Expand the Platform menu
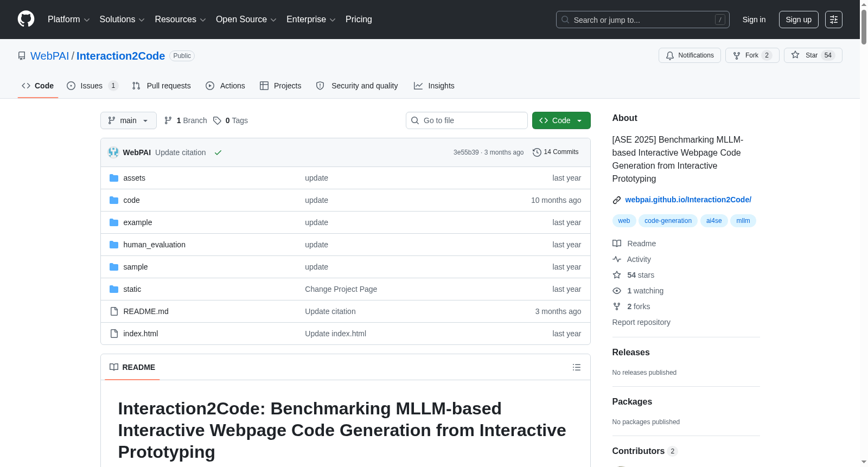Screen dimensions: 868x467 pyautogui.click(x=68, y=20)
